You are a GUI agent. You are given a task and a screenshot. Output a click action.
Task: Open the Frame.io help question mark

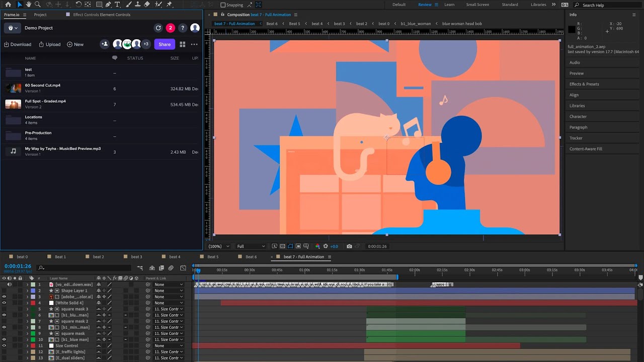183,28
